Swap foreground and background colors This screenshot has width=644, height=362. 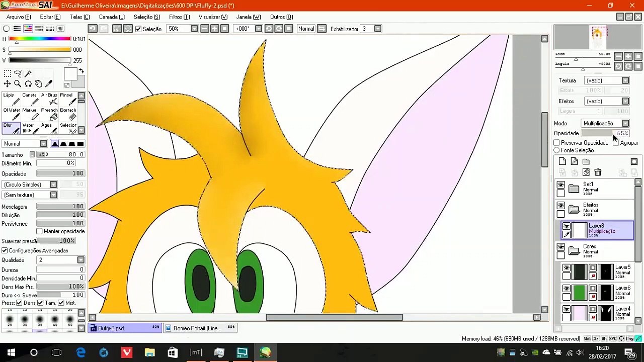click(82, 71)
